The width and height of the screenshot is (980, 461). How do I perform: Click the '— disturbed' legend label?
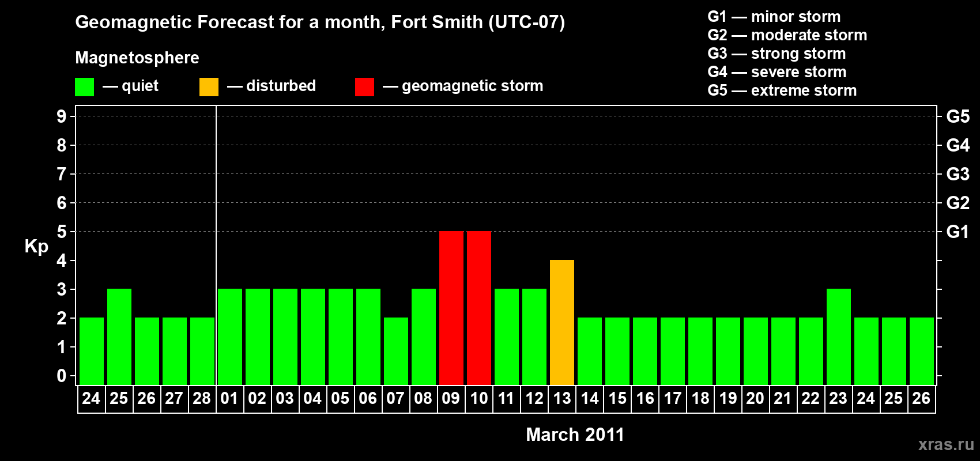272,86
